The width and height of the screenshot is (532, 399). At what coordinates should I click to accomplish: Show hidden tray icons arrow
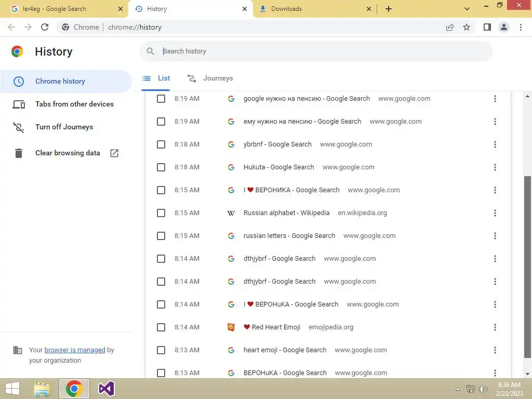(x=458, y=389)
